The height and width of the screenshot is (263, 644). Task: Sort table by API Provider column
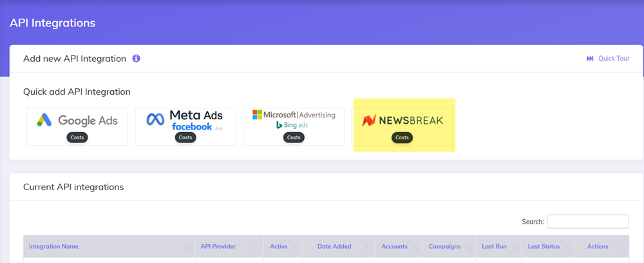(229, 246)
